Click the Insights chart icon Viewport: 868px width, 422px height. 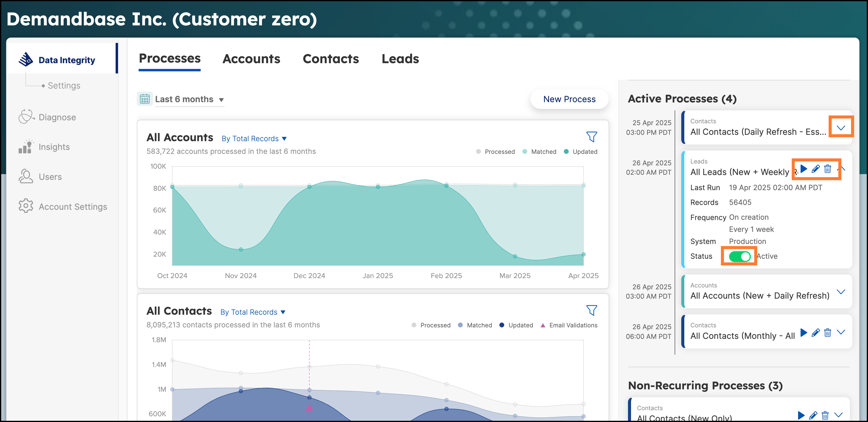(26, 147)
